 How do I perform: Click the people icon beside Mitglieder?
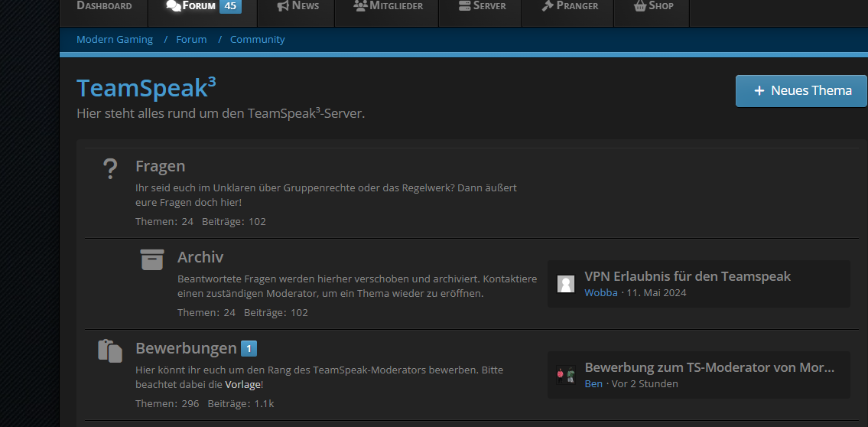360,5
